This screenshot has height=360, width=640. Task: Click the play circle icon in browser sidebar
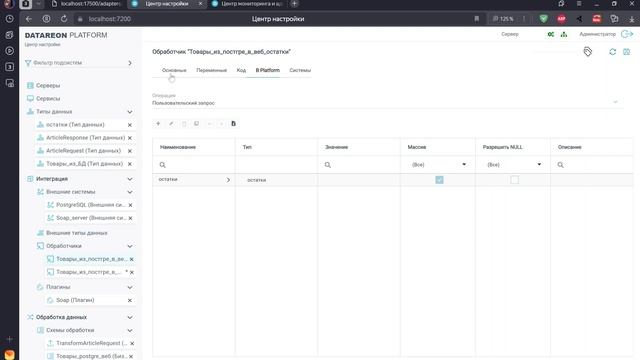tap(9, 51)
